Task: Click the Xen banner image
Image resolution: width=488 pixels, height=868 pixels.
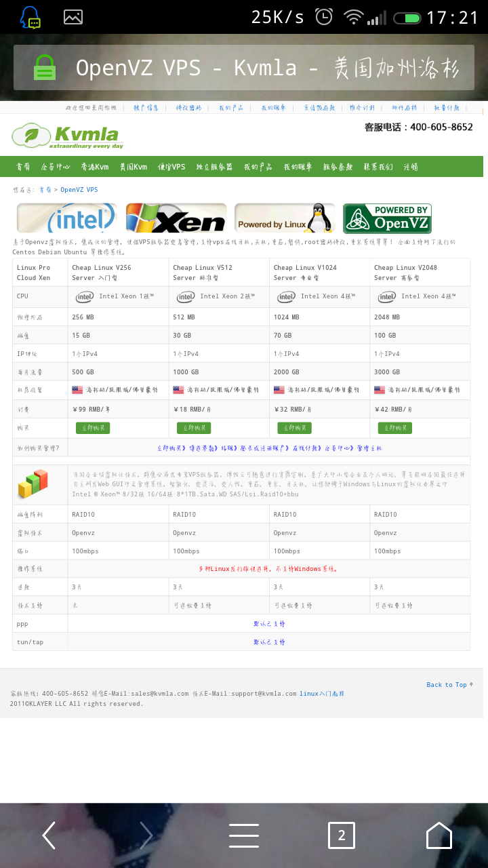Action: (x=176, y=218)
